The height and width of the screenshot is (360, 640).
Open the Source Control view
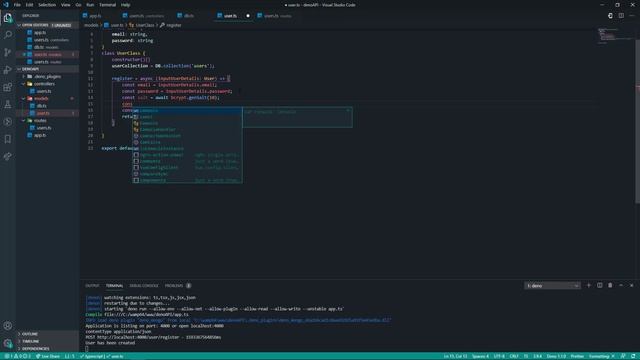[x=8, y=52]
